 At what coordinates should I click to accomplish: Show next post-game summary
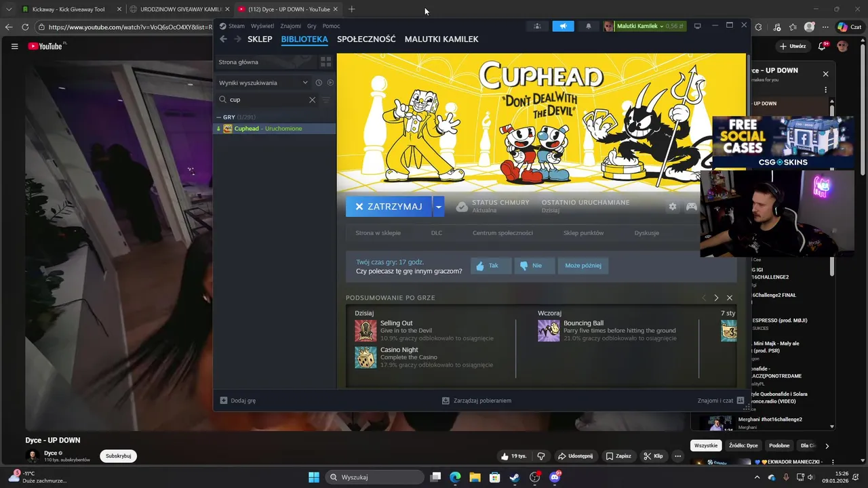[716, 298]
